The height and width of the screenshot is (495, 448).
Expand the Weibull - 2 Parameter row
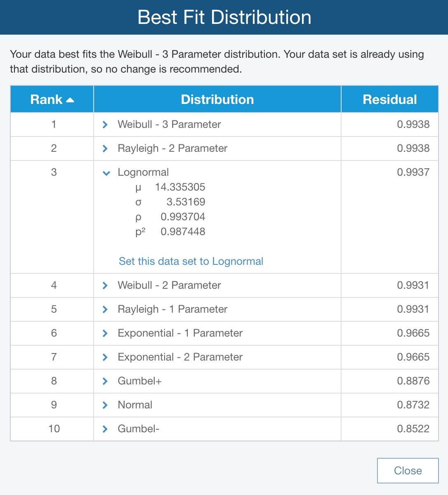tap(105, 285)
